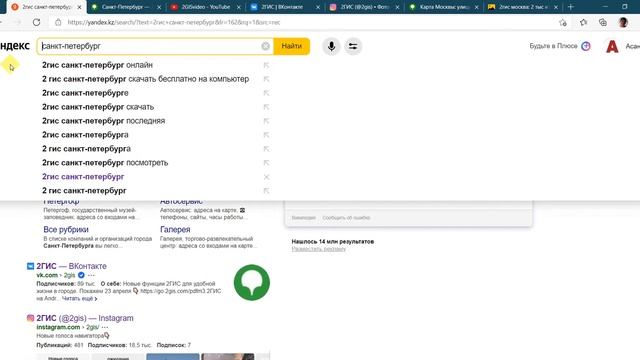The image size is (640, 360).
Task: Close the Карта Москвы tab
Action: (x=476, y=7)
